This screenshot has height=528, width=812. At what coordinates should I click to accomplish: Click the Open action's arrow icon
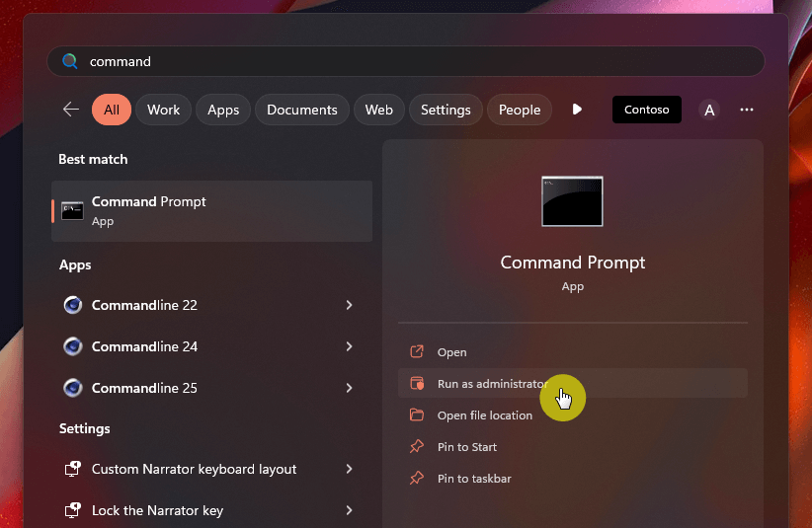coord(417,351)
